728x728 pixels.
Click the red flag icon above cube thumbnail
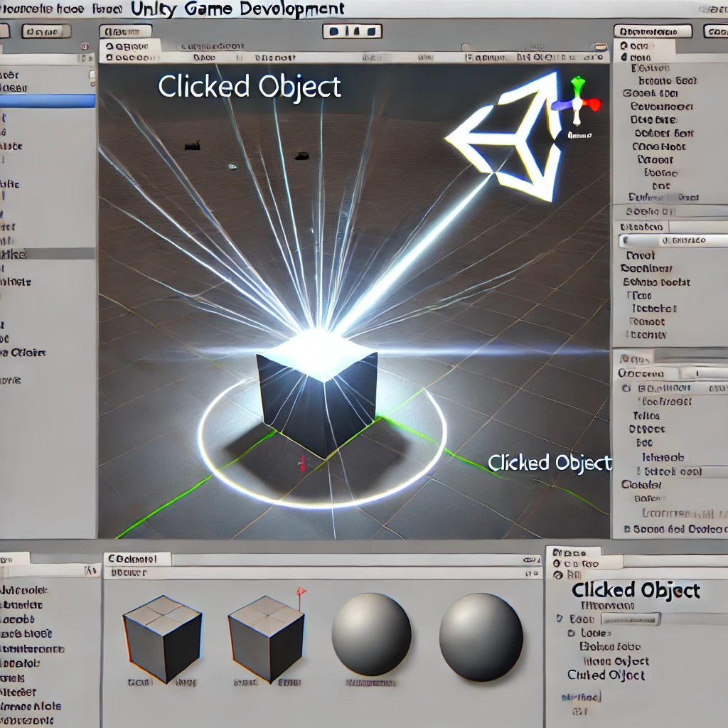[301, 592]
